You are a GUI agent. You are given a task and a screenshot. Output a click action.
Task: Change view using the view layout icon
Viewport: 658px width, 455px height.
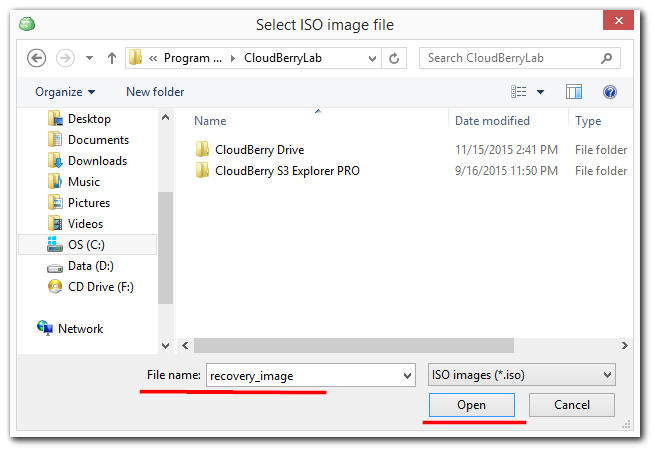(519, 92)
